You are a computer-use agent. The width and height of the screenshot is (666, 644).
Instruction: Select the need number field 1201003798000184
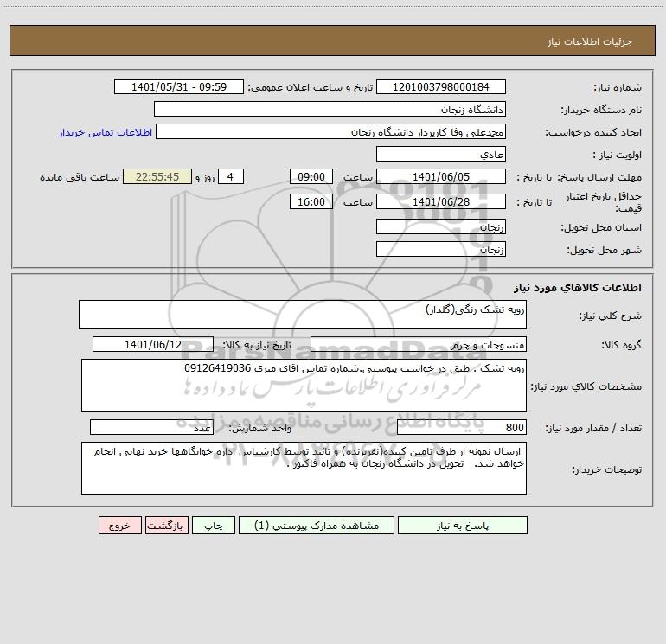point(441,86)
